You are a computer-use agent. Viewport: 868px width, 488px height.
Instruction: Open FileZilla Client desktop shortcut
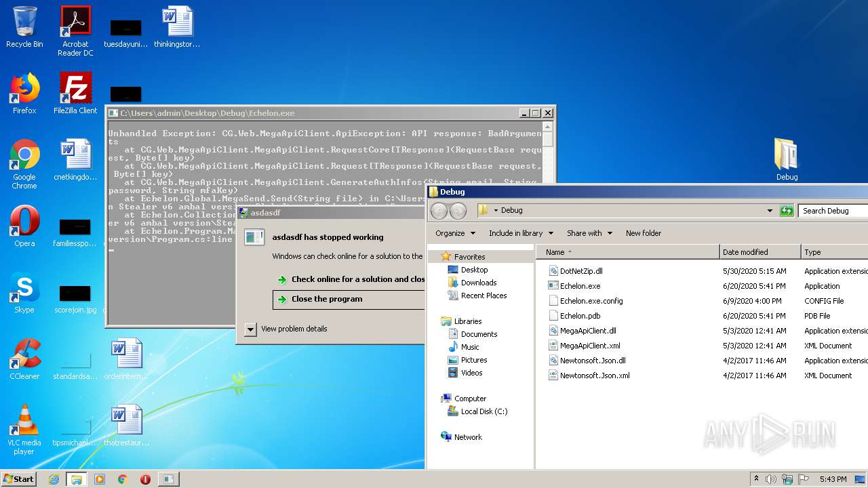pyautogui.click(x=75, y=94)
